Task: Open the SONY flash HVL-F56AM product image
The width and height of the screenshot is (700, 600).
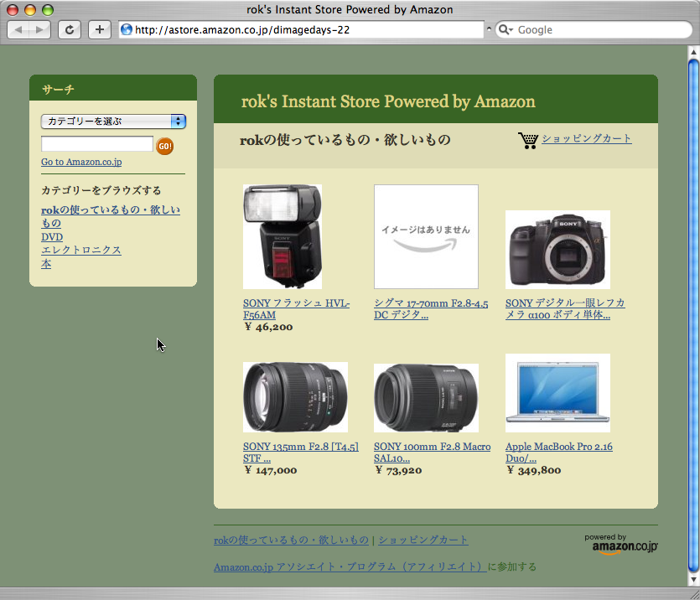Action: (x=283, y=236)
